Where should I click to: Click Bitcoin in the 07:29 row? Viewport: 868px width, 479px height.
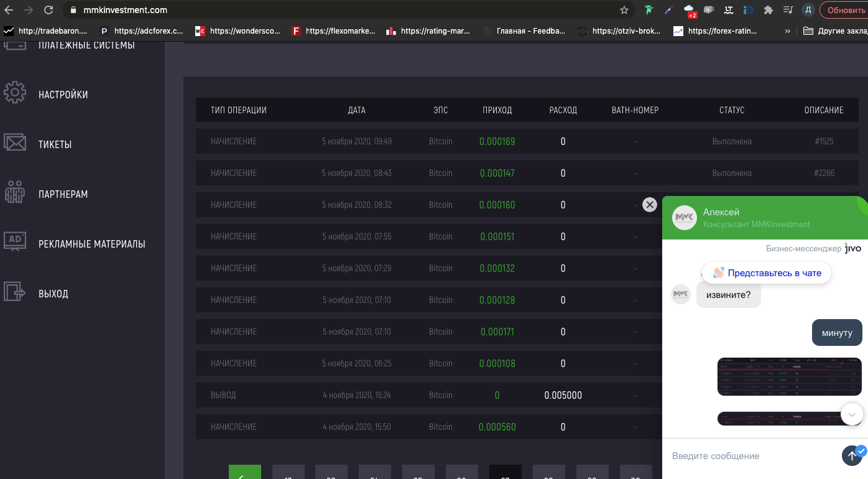(x=441, y=268)
